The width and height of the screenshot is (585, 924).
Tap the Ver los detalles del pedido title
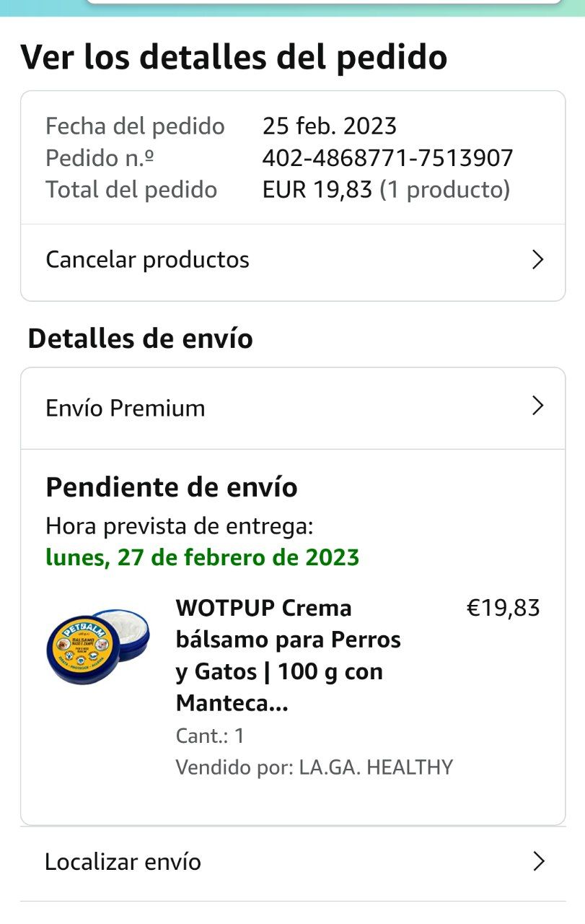[x=234, y=58]
